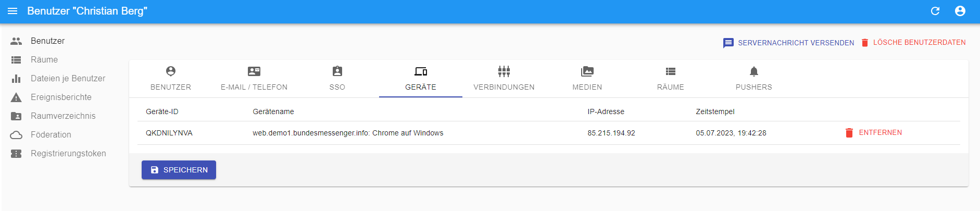The height and width of the screenshot is (211, 980).
Task: Click the ticket icon for Registrierungstoken
Action: click(16, 154)
